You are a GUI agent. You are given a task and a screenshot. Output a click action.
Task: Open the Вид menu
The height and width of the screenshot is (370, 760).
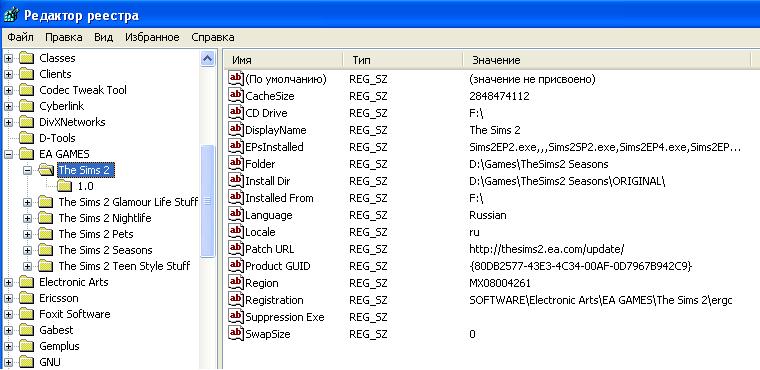point(103,37)
